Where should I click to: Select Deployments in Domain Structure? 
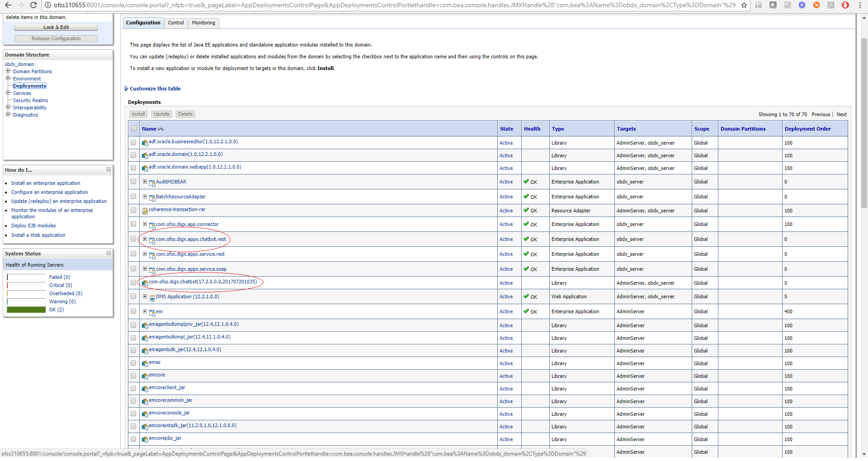pos(29,86)
